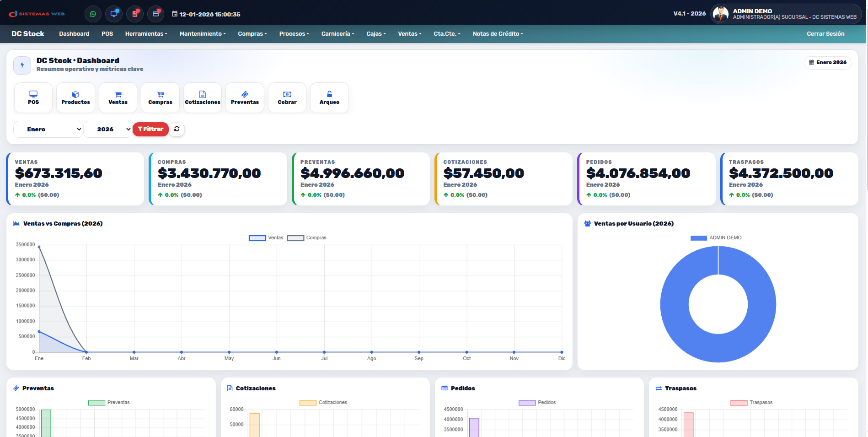The image size is (868, 437).
Task: Click the blue monitor notification icon
Action: (x=114, y=14)
